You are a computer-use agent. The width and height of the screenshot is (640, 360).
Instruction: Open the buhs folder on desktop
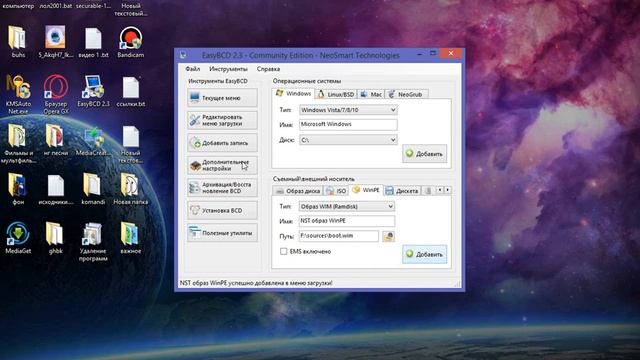coord(18,42)
